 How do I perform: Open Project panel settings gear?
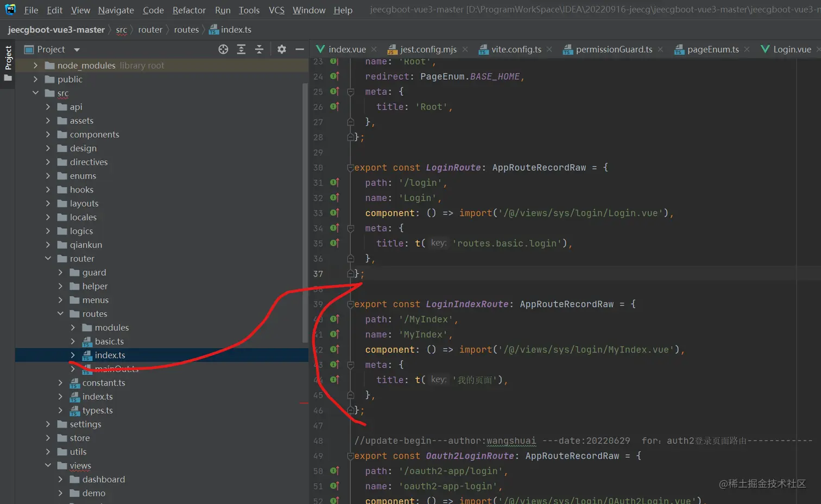click(x=281, y=49)
